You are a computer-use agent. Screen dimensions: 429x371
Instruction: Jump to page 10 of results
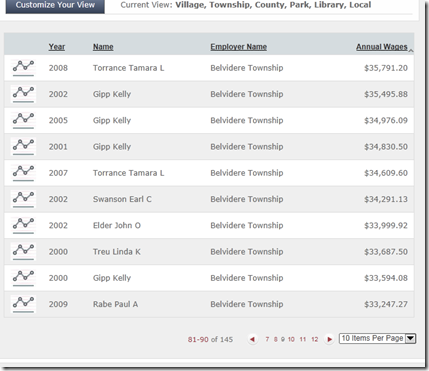291,339
